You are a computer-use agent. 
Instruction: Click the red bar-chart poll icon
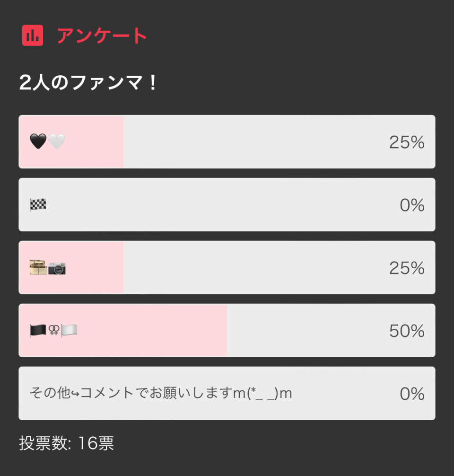(x=33, y=35)
